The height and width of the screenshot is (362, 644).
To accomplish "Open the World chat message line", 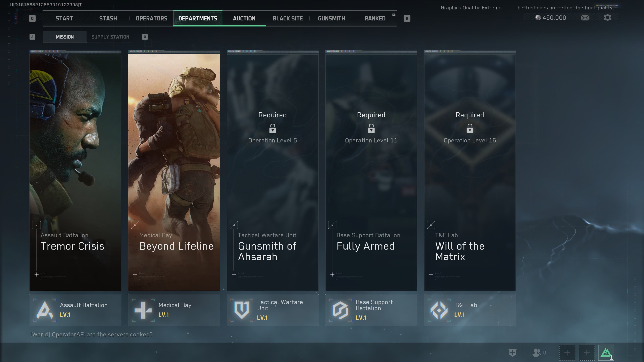I will (92, 334).
